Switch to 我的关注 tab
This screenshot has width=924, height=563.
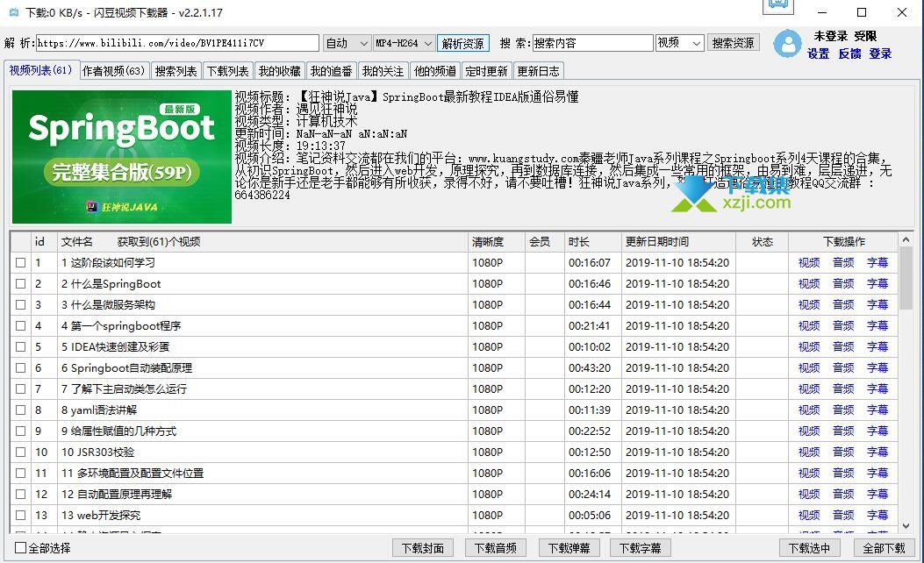click(383, 71)
